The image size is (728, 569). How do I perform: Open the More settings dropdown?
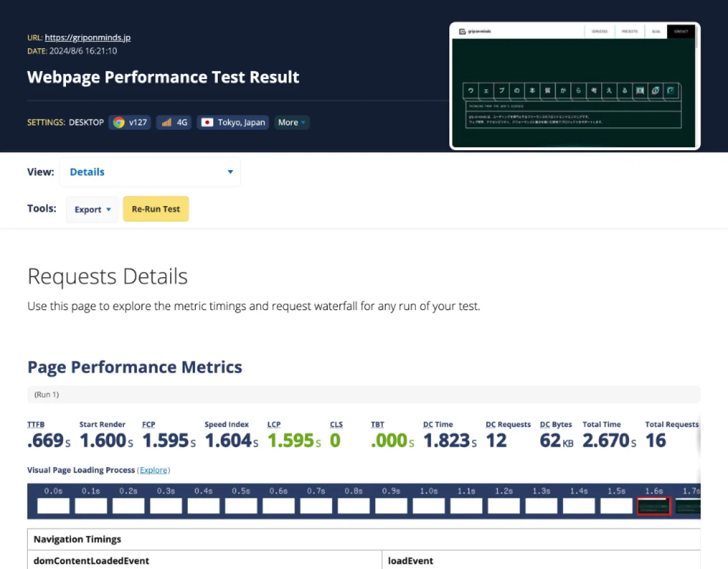(291, 122)
